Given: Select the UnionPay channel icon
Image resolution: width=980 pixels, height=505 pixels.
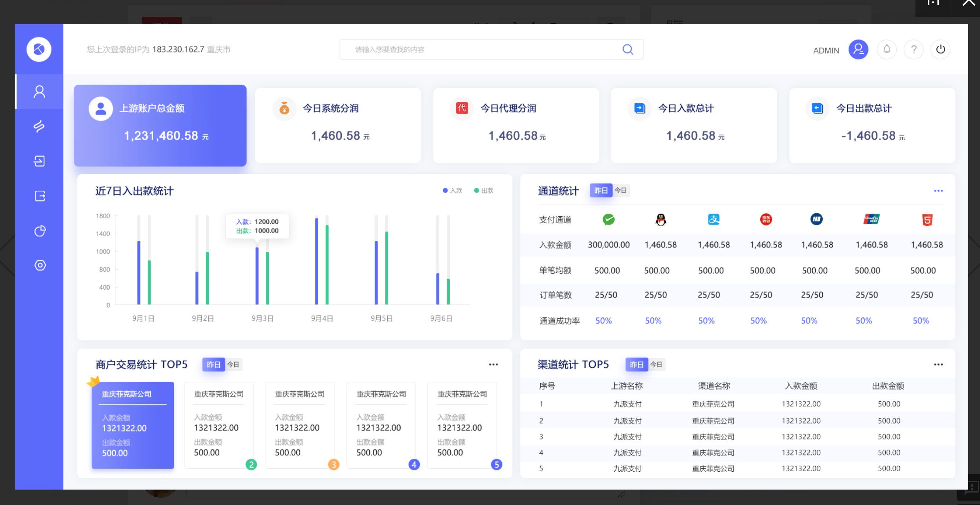Looking at the screenshot, I should [871, 220].
